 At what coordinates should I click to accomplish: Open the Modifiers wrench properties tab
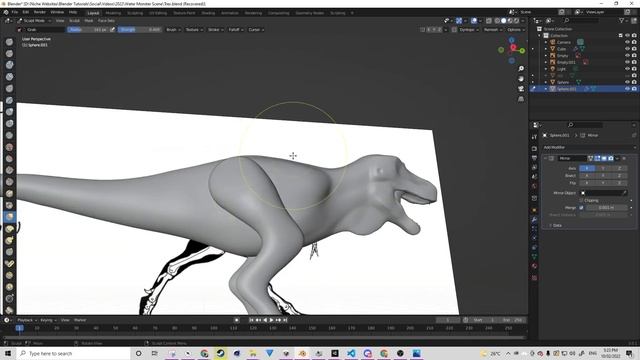tap(534, 220)
